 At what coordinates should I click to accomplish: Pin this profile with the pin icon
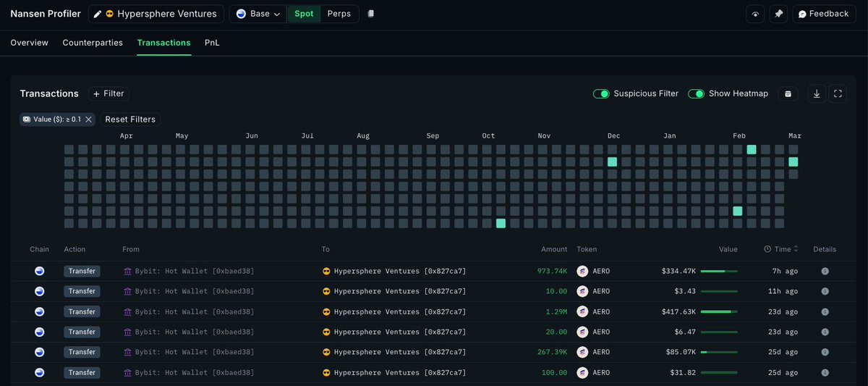[778, 14]
